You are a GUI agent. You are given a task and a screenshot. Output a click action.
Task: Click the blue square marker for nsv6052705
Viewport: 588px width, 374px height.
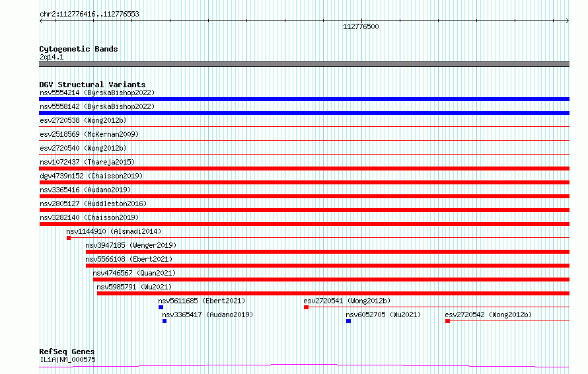[x=348, y=321]
